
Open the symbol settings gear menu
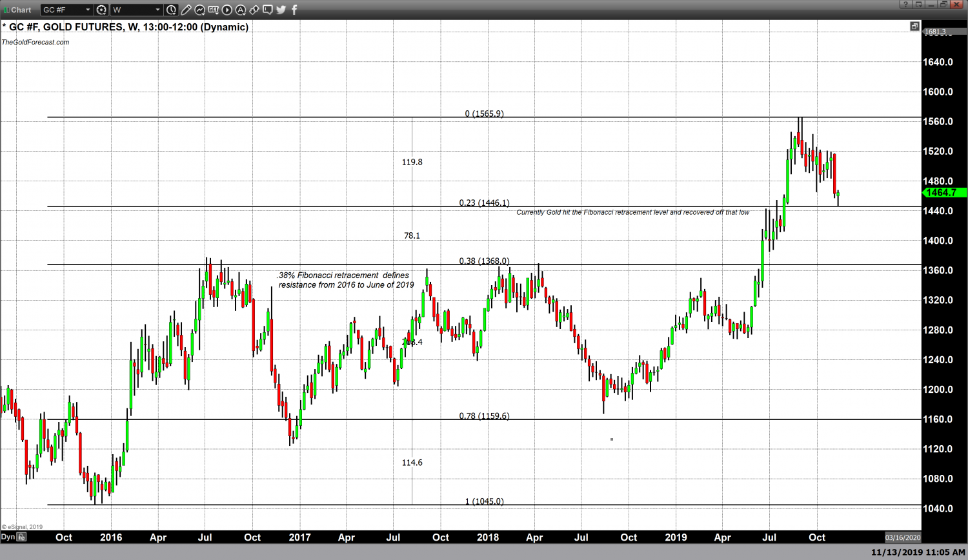coord(101,10)
